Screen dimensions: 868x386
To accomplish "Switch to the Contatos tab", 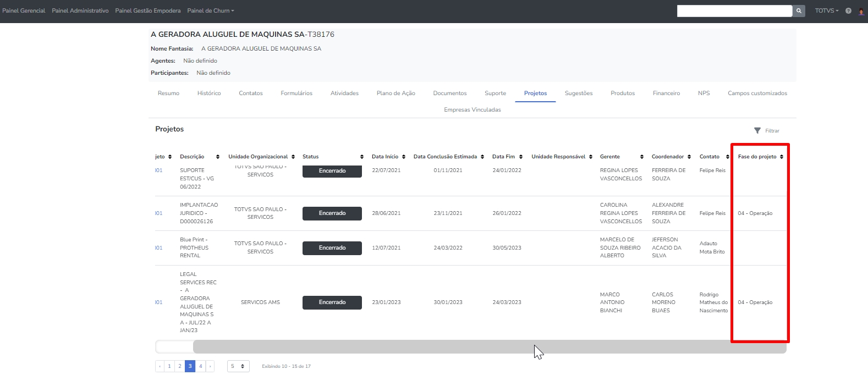I will point(251,93).
